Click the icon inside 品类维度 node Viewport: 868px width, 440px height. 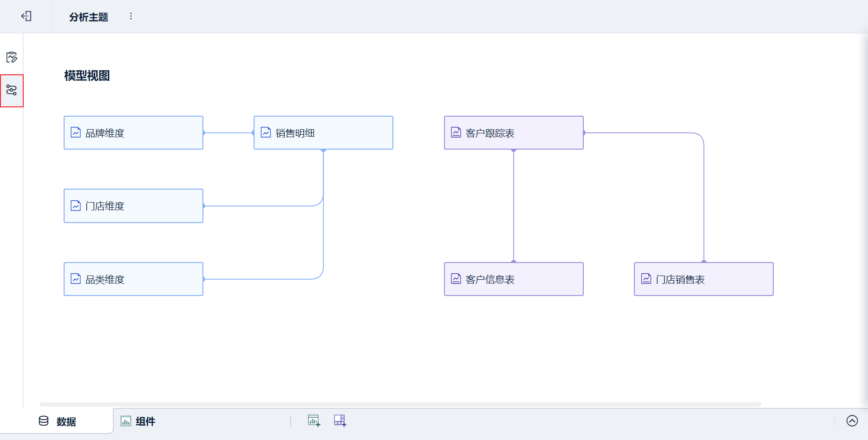coord(76,278)
